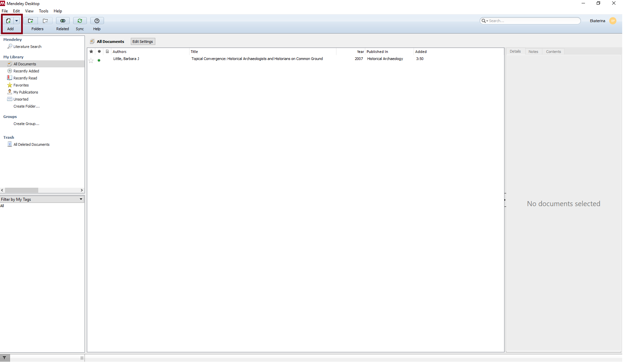Switch to the Contents tab
This screenshot has height=362, width=644.
(553, 52)
